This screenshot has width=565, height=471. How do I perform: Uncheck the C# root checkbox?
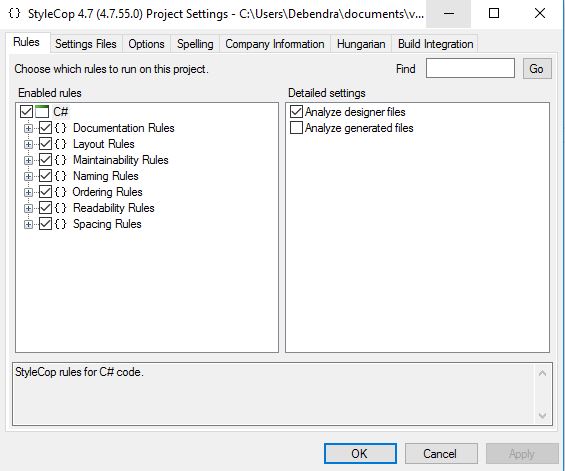pyautogui.click(x=26, y=112)
